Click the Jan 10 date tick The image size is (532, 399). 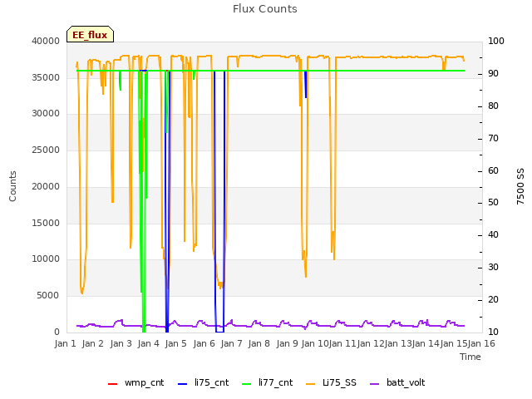[x=315, y=343]
